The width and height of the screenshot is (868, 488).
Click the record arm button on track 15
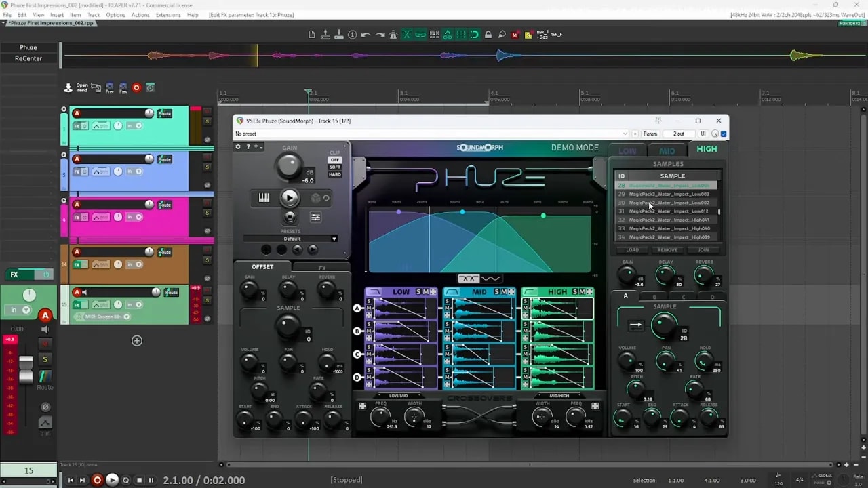77,292
